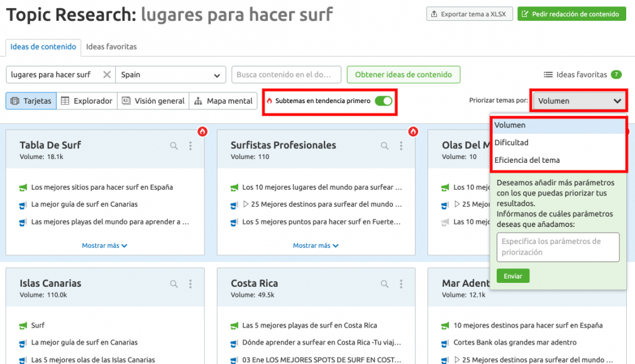
Task: Click search icon on Tabla De Surf card
Action: (x=174, y=146)
